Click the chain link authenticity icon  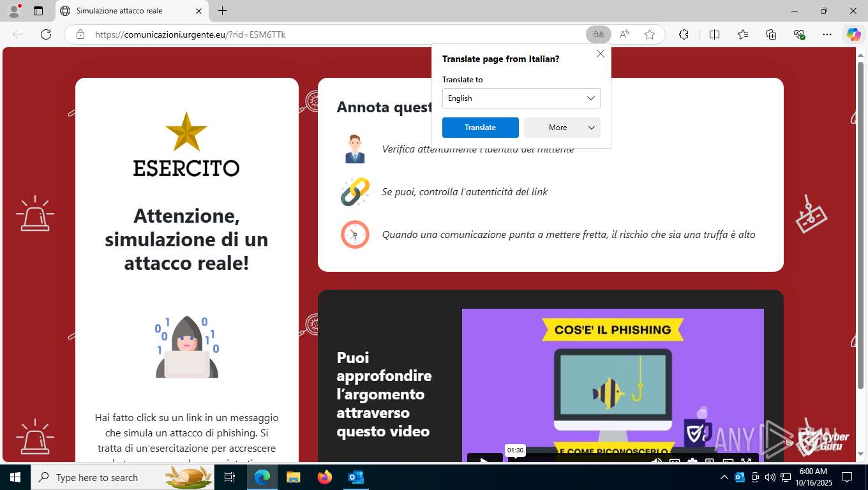(x=355, y=191)
